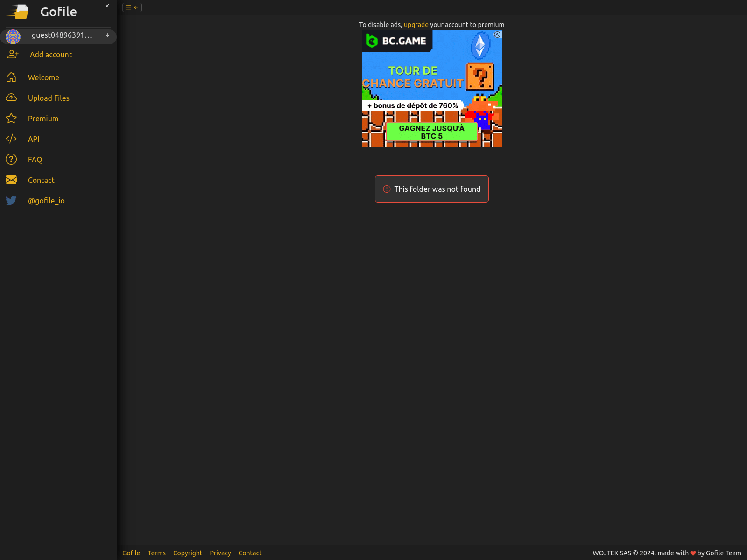Image resolution: width=747 pixels, height=560 pixels.
Task: Click the Gofile logo icon
Action: pyautogui.click(x=18, y=12)
